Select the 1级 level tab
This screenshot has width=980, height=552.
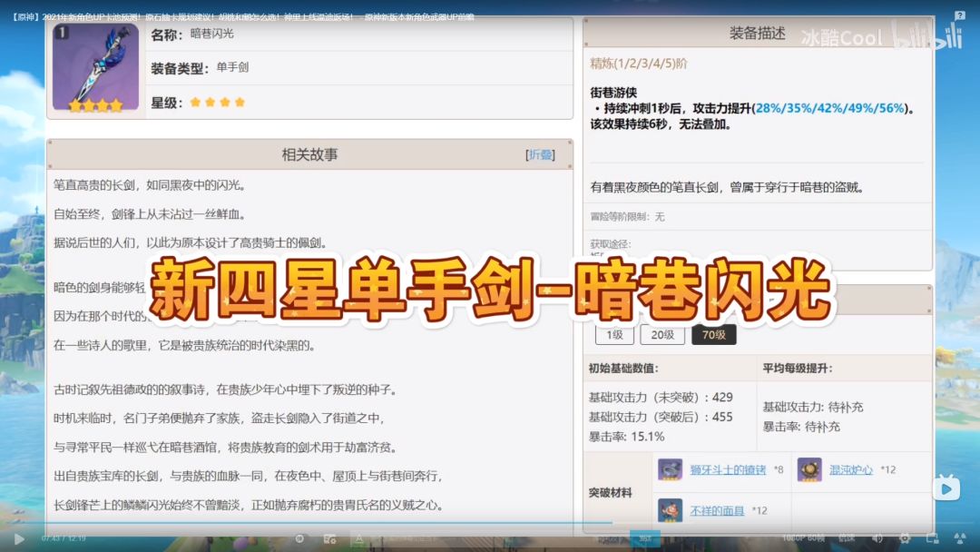614,335
